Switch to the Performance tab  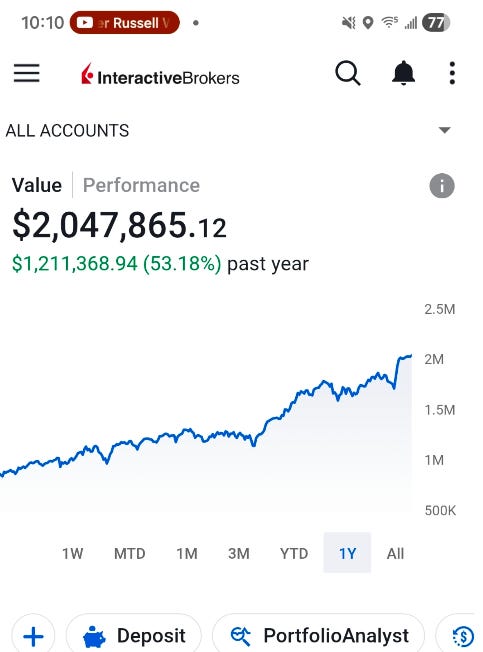coord(141,185)
